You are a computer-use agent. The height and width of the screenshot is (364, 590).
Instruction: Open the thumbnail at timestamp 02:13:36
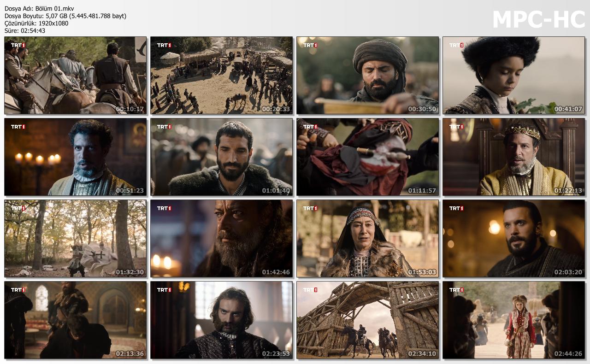tap(76, 320)
